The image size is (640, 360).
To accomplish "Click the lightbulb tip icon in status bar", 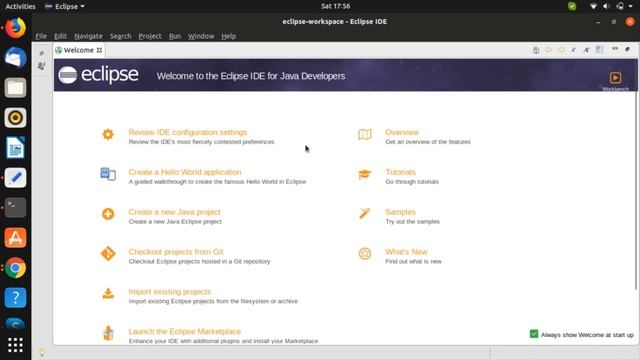I will [x=42, y=352].
